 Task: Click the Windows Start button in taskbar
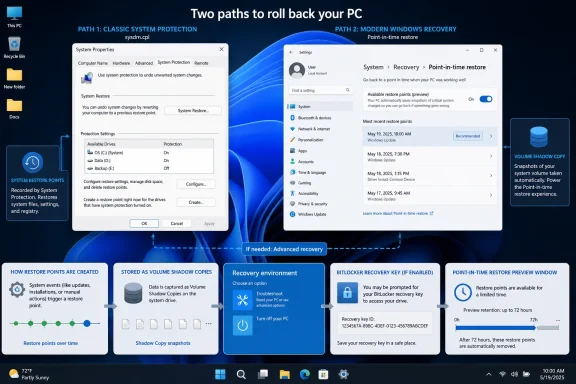pos(220,374)
